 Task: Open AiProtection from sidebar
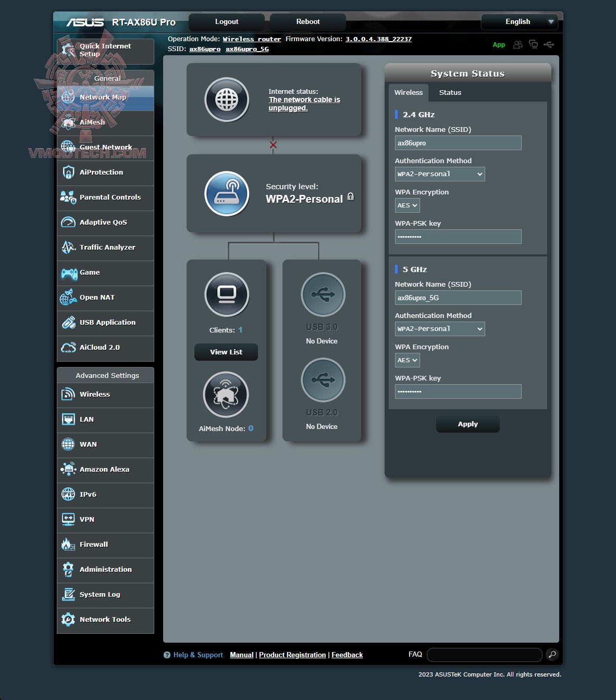(x=105, y=173)
